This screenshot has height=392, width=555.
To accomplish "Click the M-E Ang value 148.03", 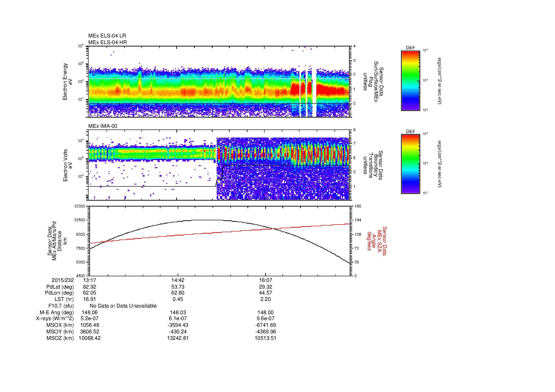I will [x=178, y=312].
